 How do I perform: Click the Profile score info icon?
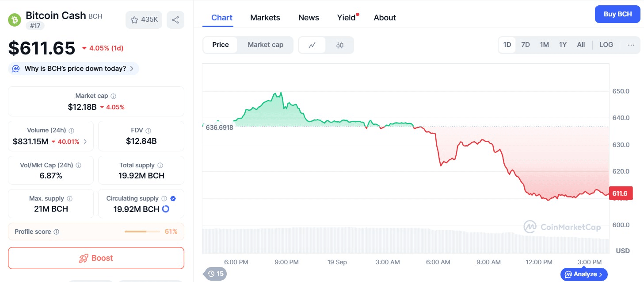tap(57, 232)
